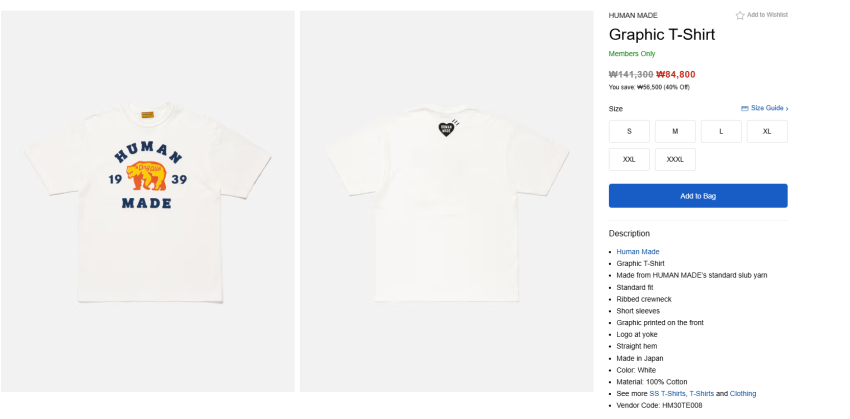Open the front view T-shirt image
Image resolution: width=850 pixels, height=419 pixels.
point(148,201)
